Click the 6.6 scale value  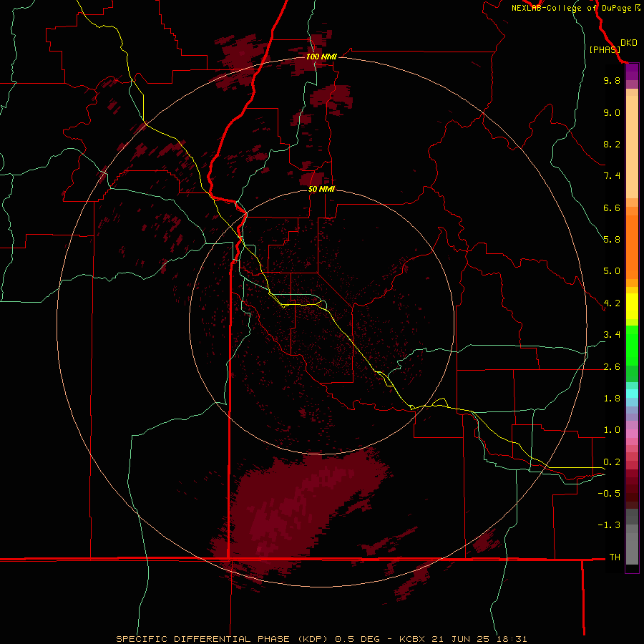pos(612,208)
